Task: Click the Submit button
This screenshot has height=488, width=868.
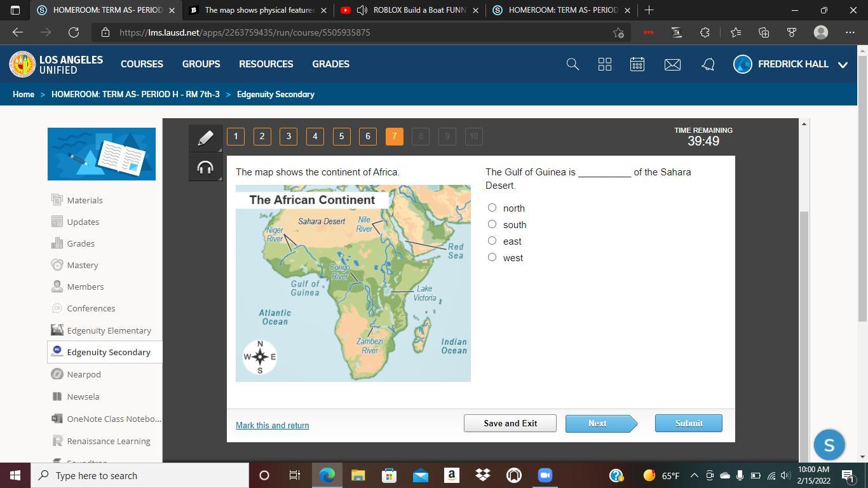Action: click(x=689, y=423)
